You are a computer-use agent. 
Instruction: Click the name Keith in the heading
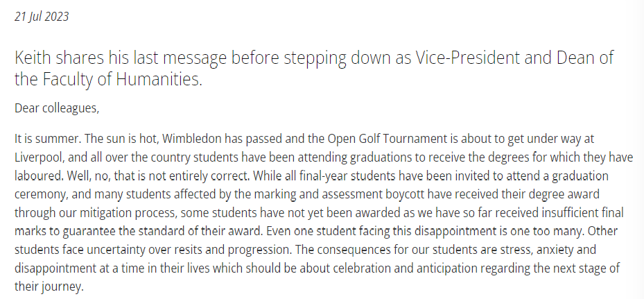pos(33,58)
